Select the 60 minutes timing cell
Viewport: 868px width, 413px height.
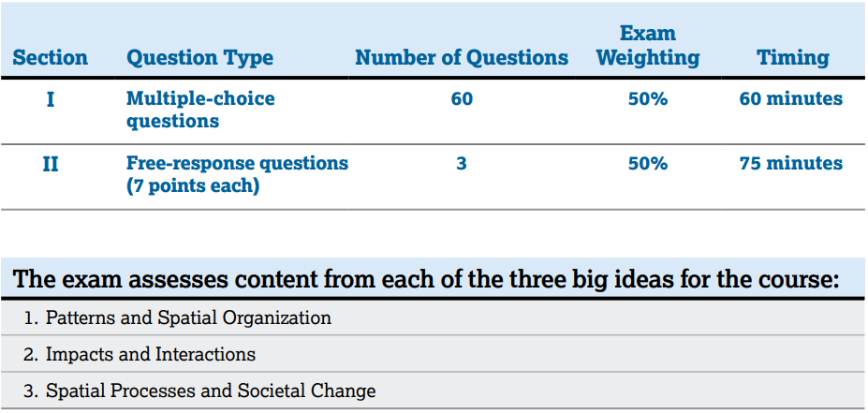click(x=791, y=98)
